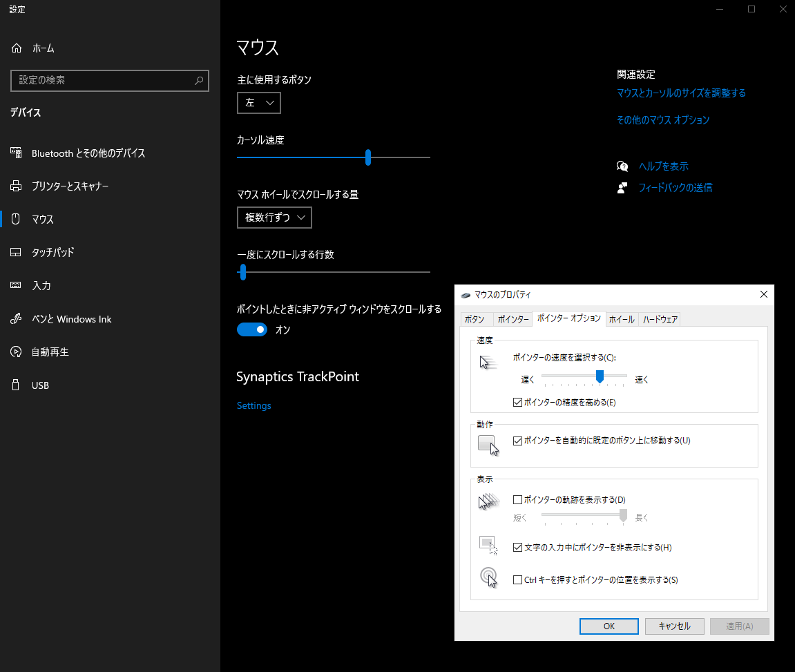Open Synaptics TrackPoint Settings link

click(x=253, y=406)
